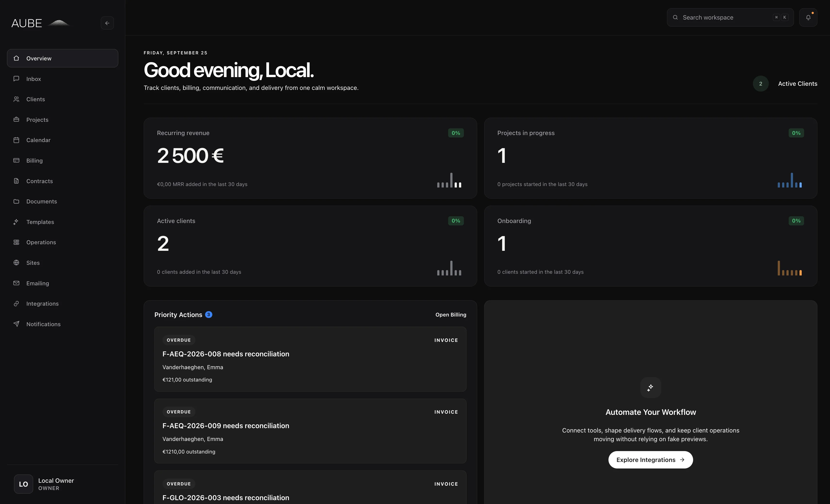The height and width of the screenshot is (504, 830).
Task: Click the Integrations link icon
Action: (x=16, y=303)
